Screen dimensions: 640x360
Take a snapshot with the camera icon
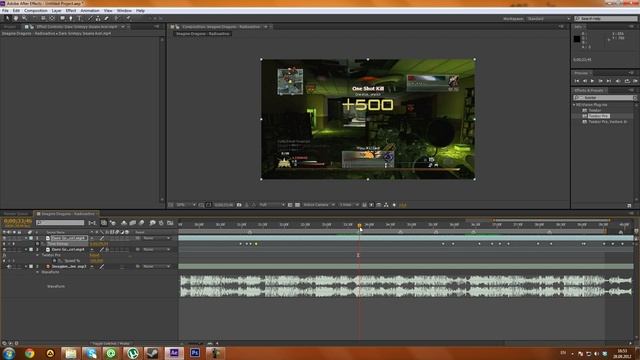click(239, 205)
